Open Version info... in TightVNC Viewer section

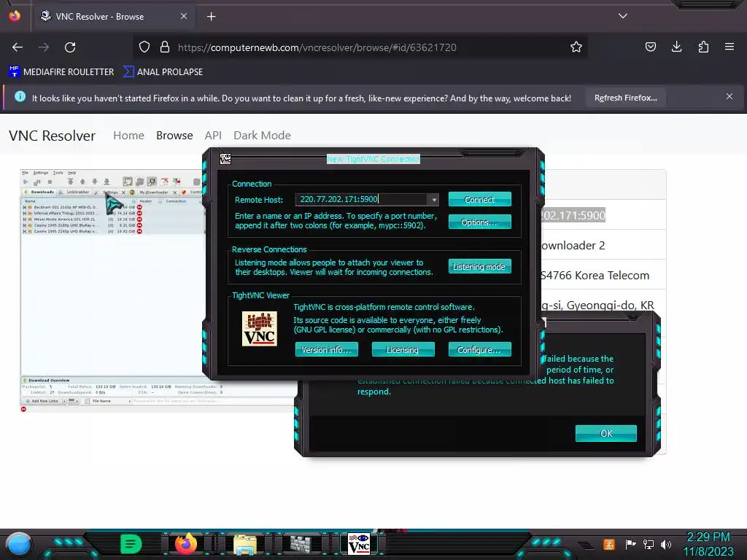tap(326, 349)
